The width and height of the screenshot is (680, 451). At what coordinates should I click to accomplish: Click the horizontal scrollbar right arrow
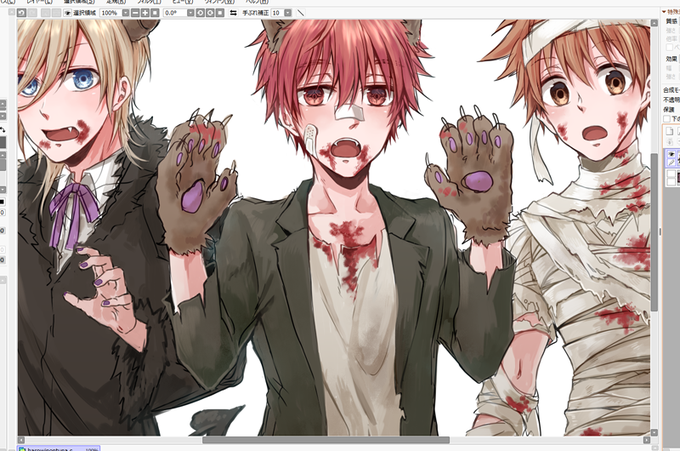pyautogui.click(x=647, y=440)
